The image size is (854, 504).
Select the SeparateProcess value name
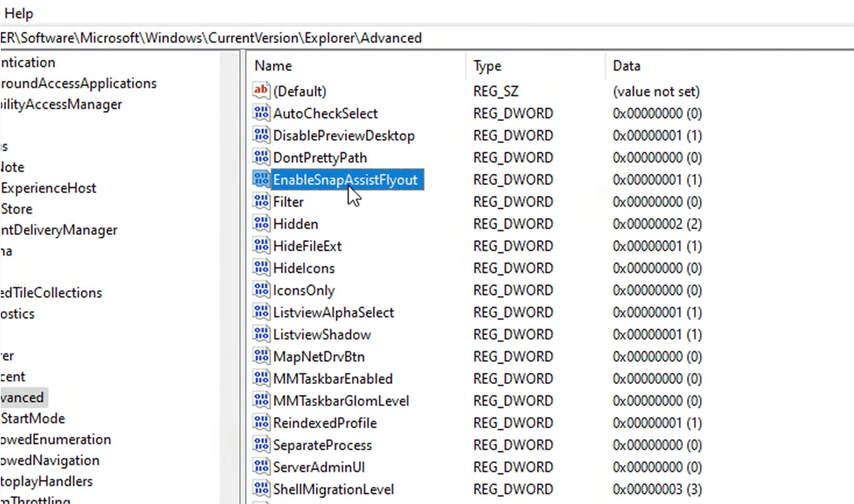(x=323, y=445)
